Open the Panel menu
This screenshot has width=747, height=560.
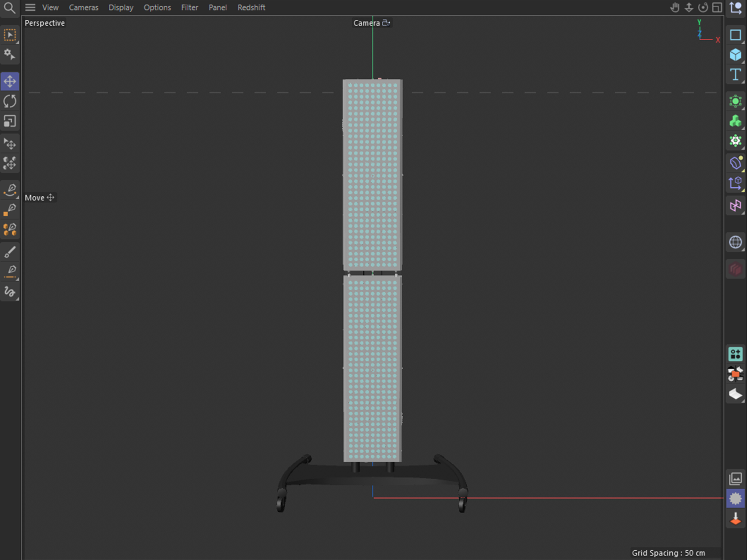[217, 7]
